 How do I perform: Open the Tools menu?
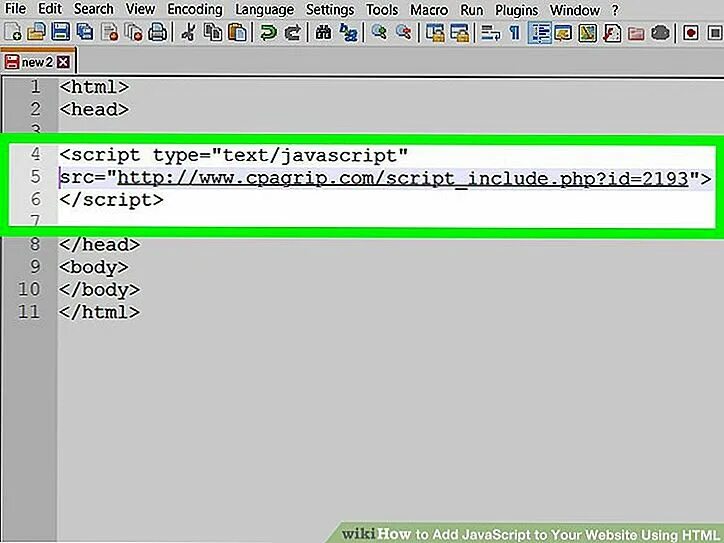(x=382, y=9)
